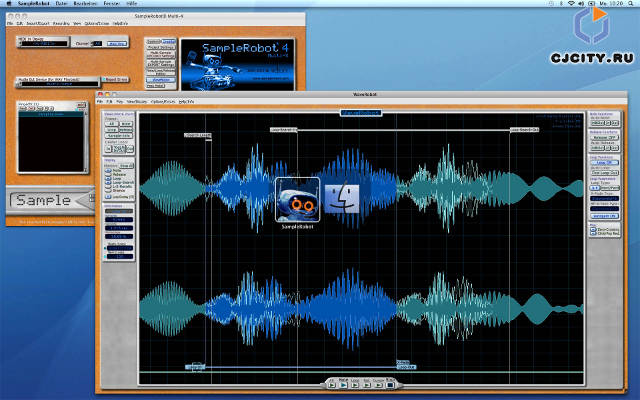Screen dimensions: 640x400
Task: Toggle the Release marker visibility checkbox
Action: pos(108,175)
